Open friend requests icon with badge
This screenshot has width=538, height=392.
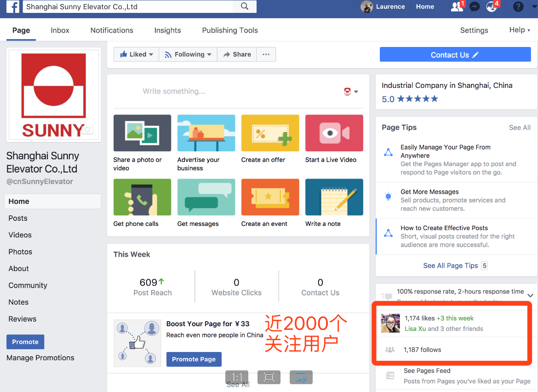(x=458, y=6)
